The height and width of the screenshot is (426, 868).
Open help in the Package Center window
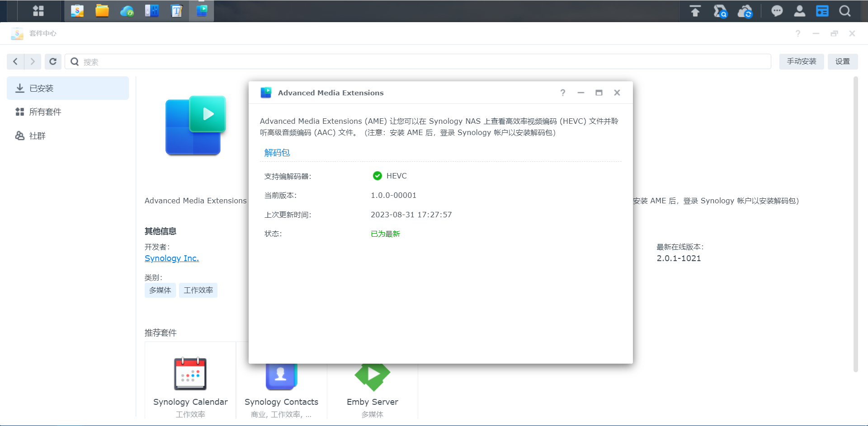(798, 33)
